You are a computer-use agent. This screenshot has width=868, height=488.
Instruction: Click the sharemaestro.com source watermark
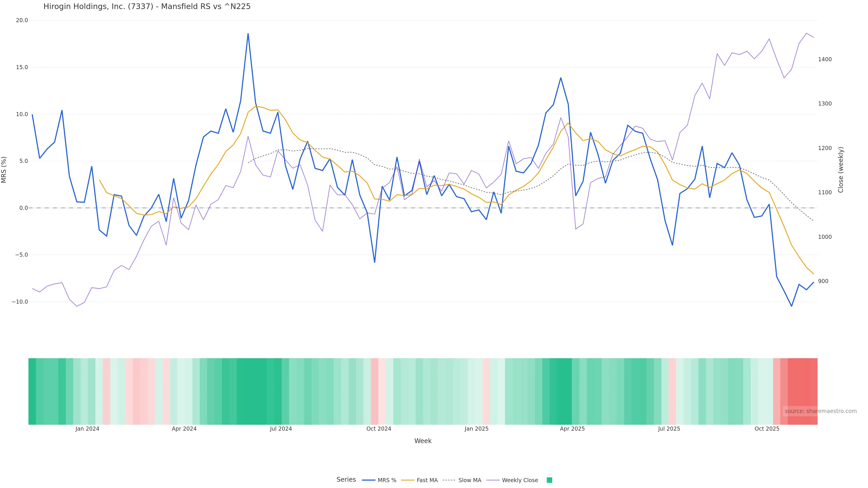click(820, 411)
